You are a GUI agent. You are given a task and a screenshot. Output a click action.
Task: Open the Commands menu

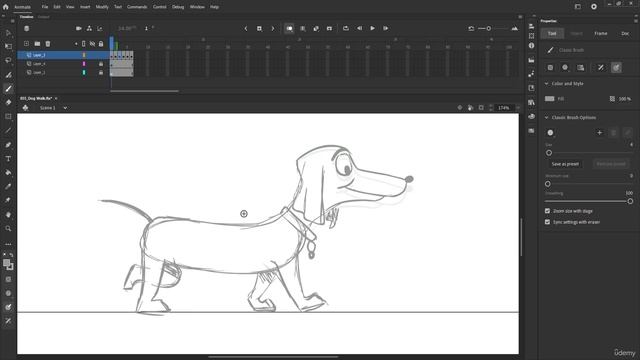137,7
